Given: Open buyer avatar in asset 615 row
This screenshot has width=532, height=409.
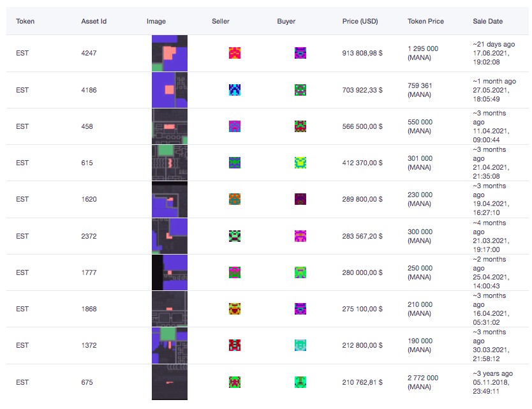Looking at the screenshot, I should pyautogui.click(x=300, y=163).
